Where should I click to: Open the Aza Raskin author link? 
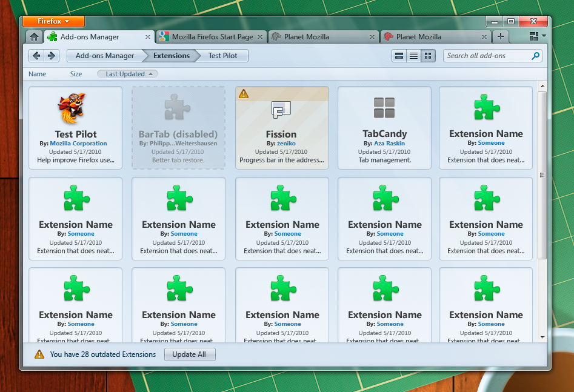389,144
